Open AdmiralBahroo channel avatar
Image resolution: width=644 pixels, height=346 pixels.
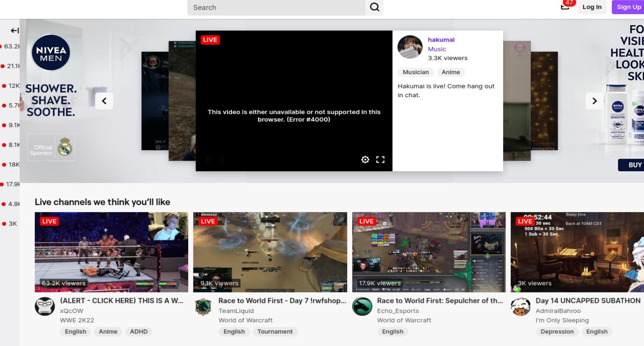coord(520,307)
